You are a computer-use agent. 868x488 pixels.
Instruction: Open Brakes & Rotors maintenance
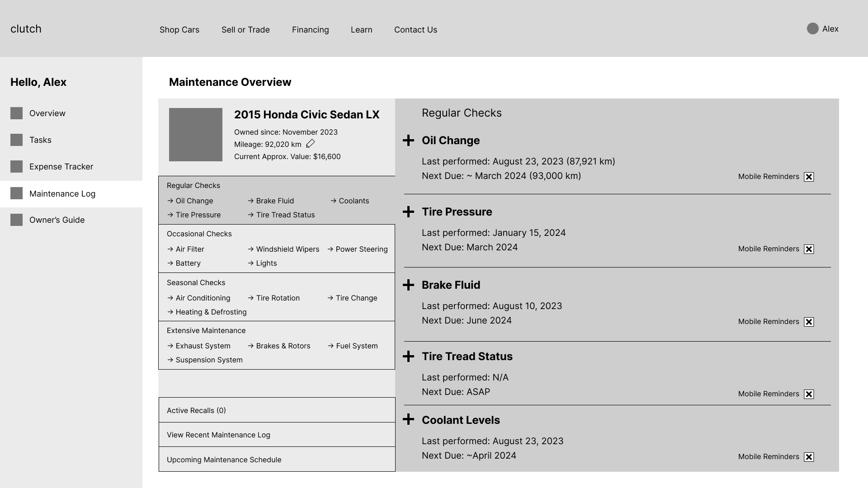click(279, 346)
